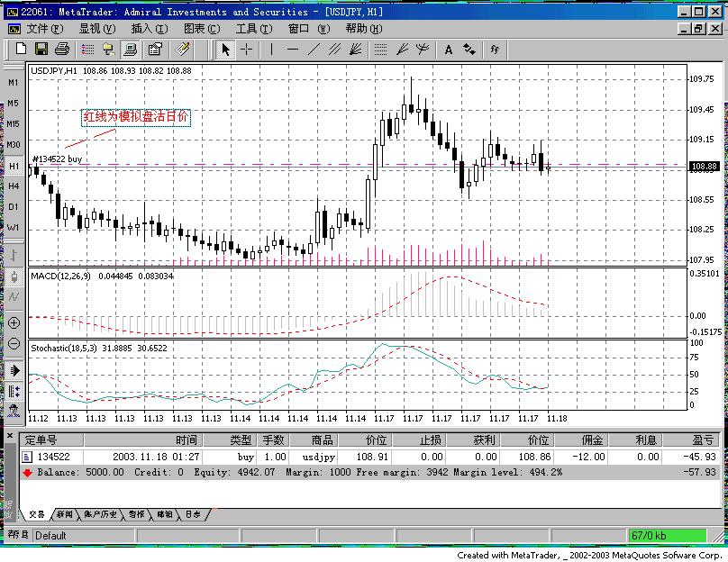
Task: Expand the arrows tool dropdown
Action: pos(470,50)
